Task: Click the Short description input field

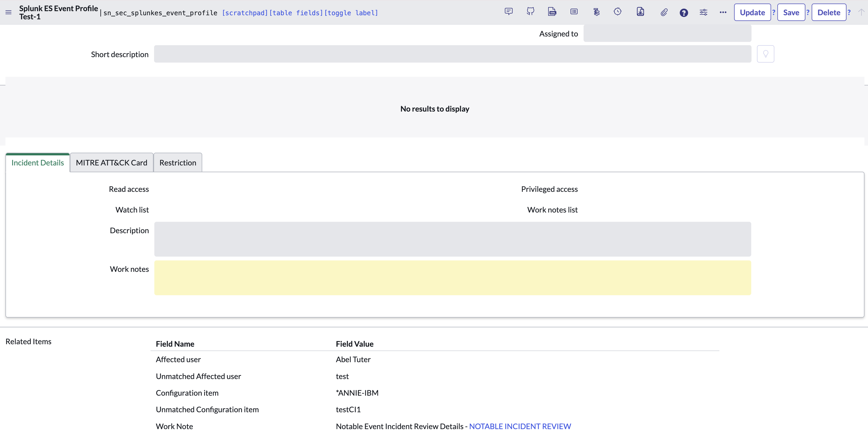Action: [x=453, y=54]
